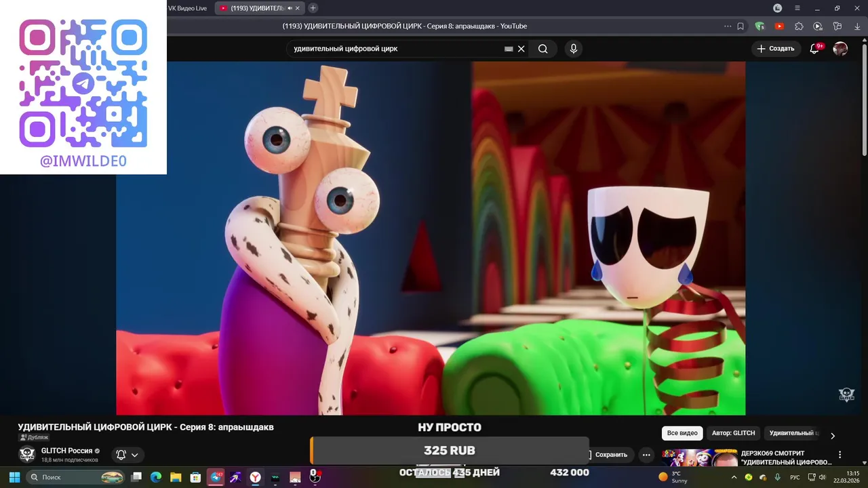Screen dimensions: 868x488
Task: Open the browser hamburger menu
Action: (797, 8)
